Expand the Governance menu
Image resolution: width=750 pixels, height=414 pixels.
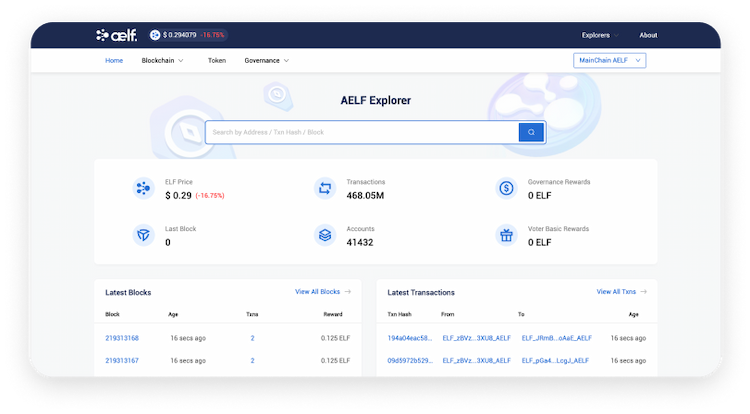tap(266, 61)
